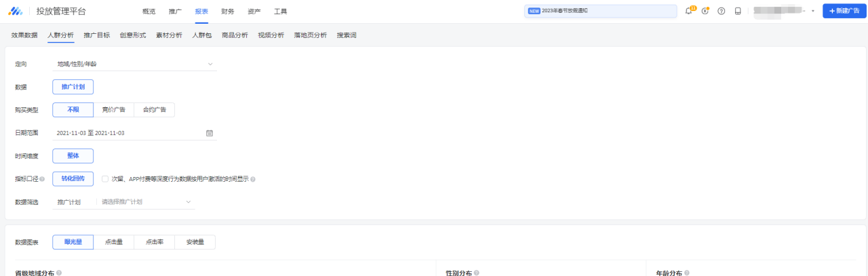Viewport: 868px width, 276px height.
Task: Open the 工具 top menu
Action: (x=280, y=12)
